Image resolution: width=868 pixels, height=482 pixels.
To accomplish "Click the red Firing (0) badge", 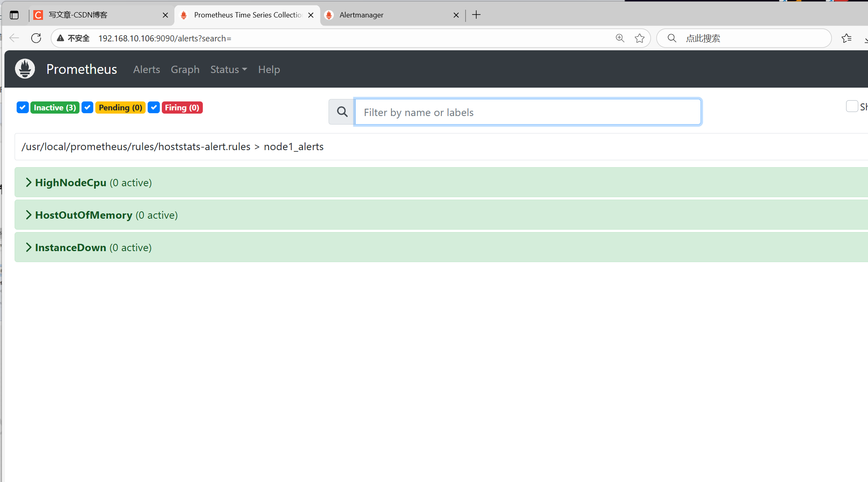I will click(182, 108).
